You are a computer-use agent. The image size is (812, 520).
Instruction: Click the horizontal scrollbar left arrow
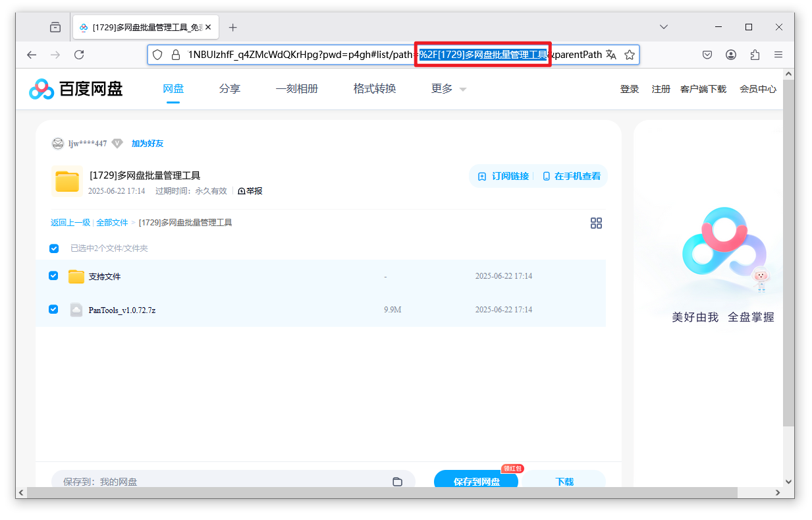21,492
